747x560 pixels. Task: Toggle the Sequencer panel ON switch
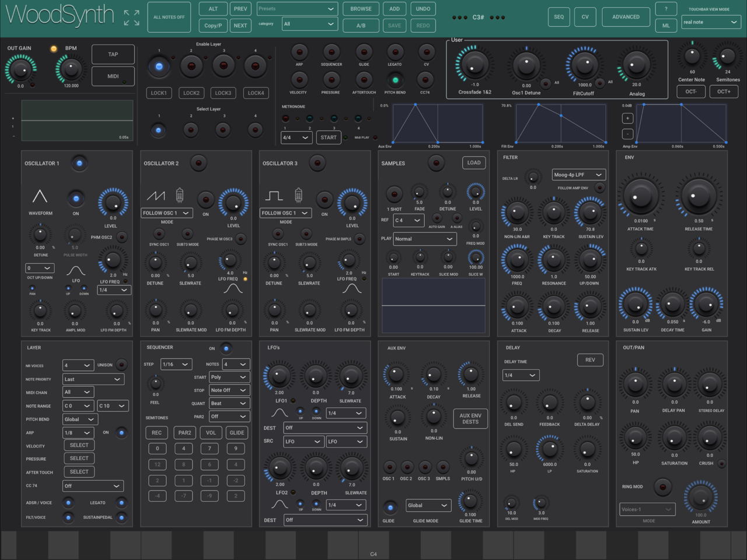pyautogui.click(x=226, y=348)
